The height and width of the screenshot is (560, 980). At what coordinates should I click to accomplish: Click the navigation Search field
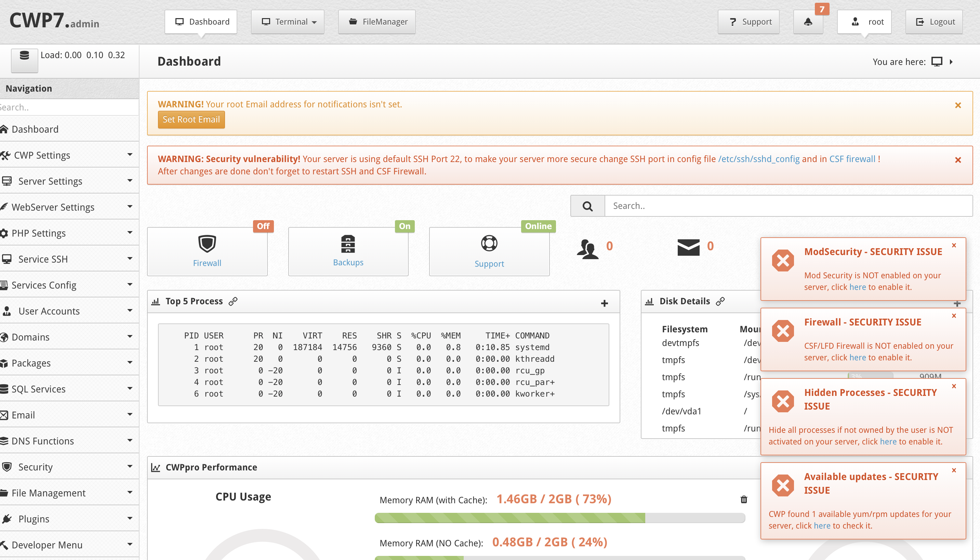pos(69,107)
